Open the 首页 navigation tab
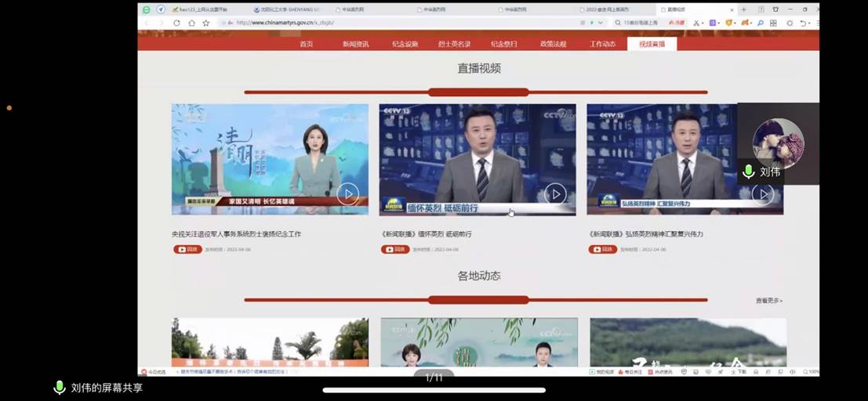868x401 pixels. click(x=306, y=44)
